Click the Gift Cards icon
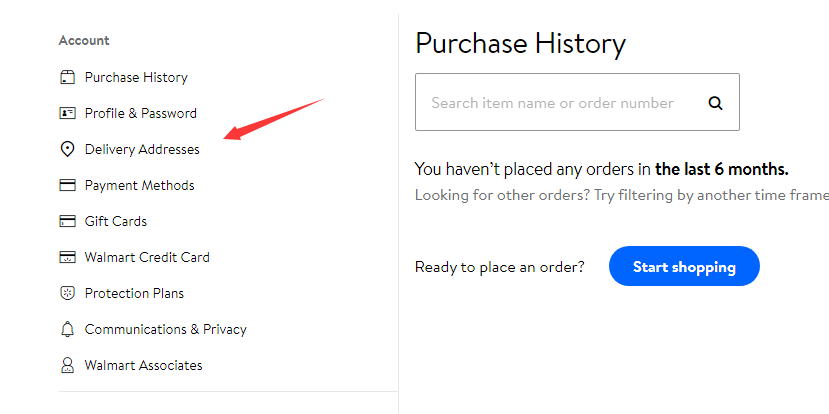Image resolution: width=829 pixels, height=414 pixels. (67, 221)
